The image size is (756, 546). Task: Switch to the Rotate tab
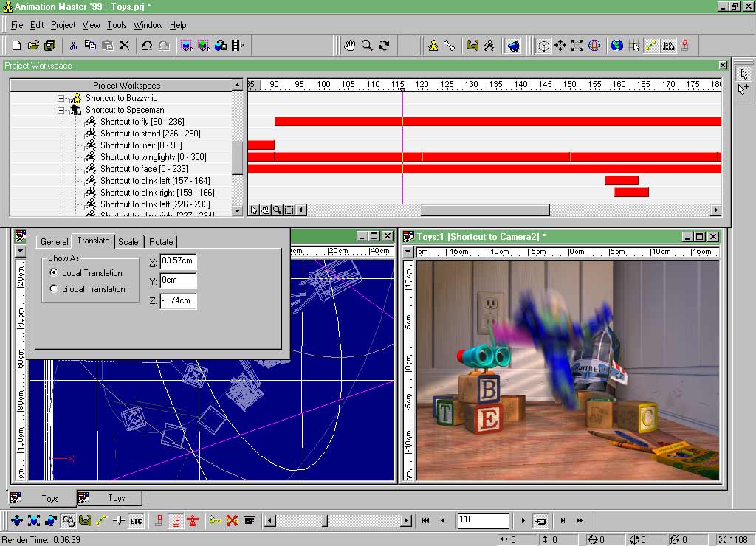pos(161,242)
